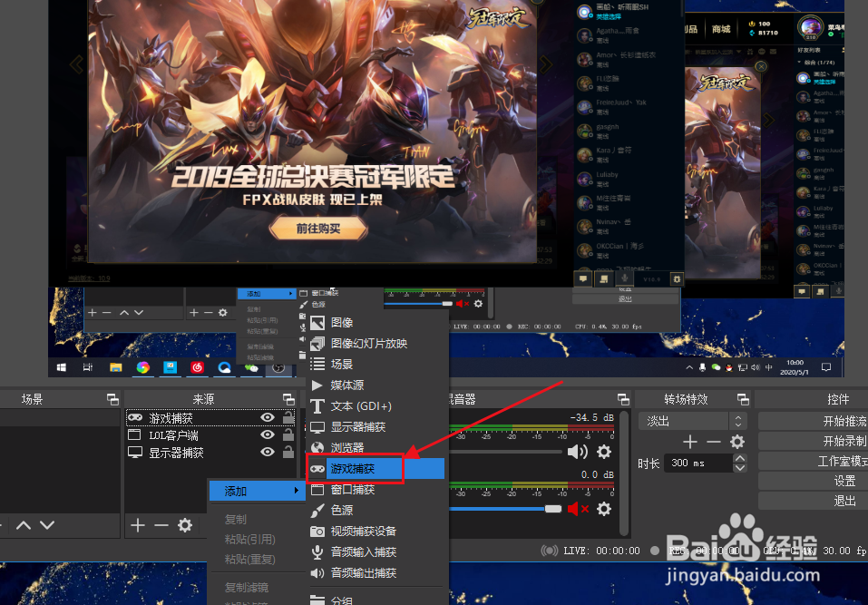The width and height of the screenshot is (868, 605).
Task: Click the right arrow on the LoL banner
Action: click(546, 64)
